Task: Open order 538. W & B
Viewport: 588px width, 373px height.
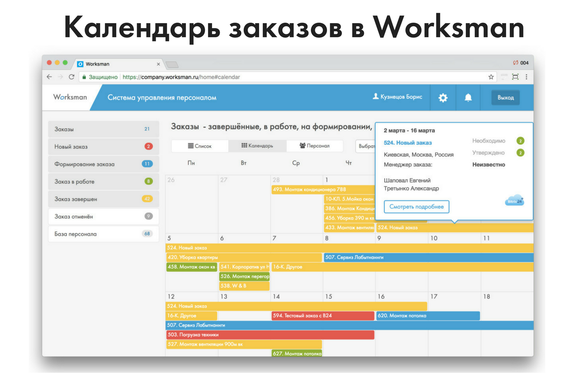Action: 244,286
